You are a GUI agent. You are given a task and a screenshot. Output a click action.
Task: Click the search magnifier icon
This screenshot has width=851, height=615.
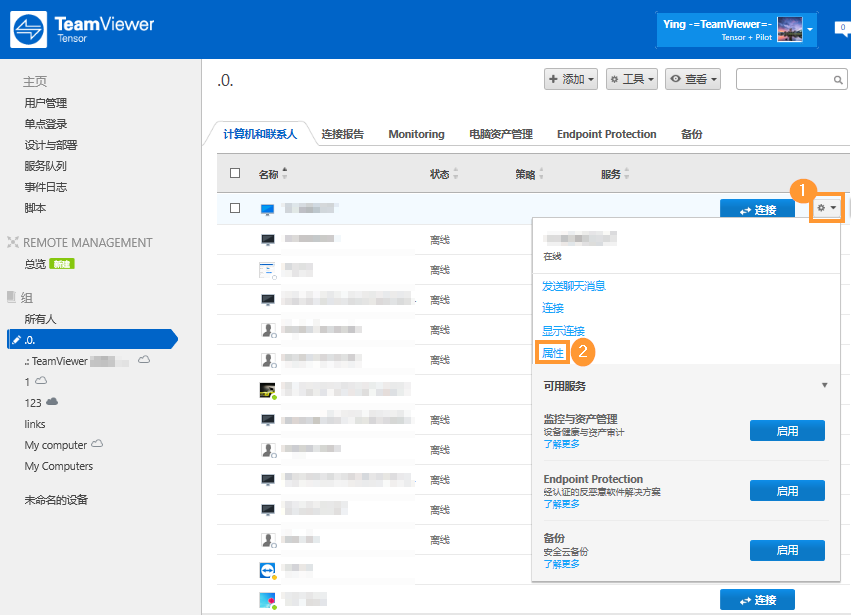pos(839,80)
